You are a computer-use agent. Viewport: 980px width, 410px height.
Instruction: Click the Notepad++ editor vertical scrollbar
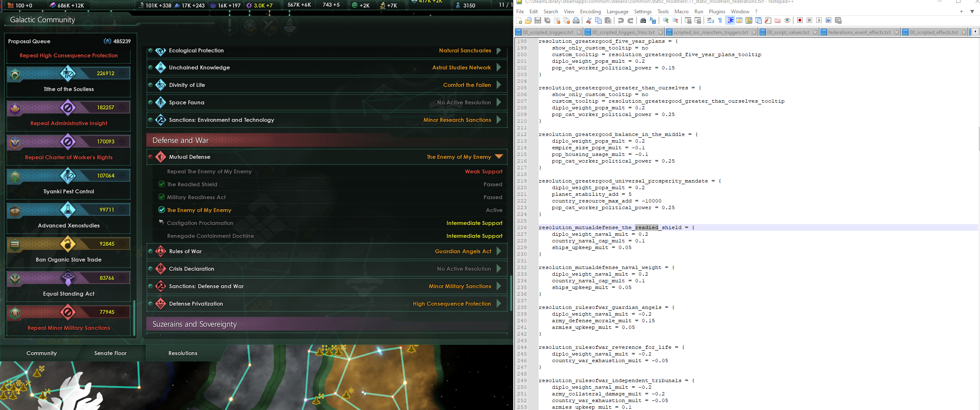[x=979, y=139]
